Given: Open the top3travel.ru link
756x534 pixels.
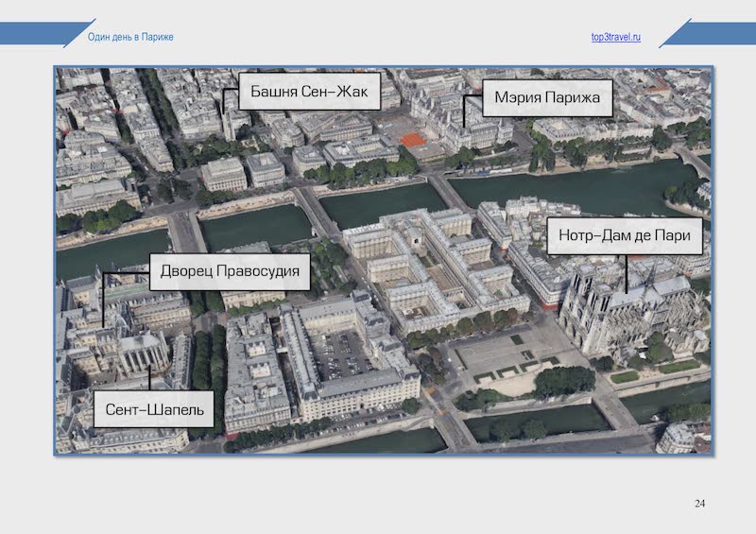Looking at the screenshot, I should pos(615,37).
